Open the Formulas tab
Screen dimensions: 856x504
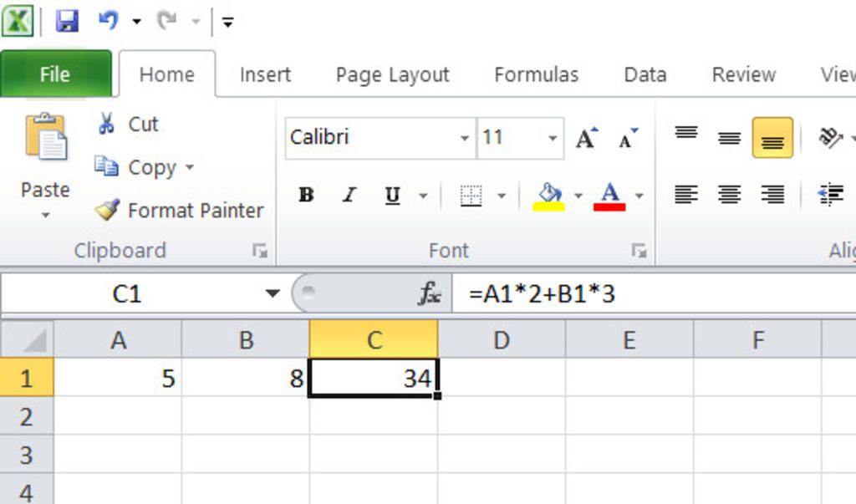coord(536,74)
